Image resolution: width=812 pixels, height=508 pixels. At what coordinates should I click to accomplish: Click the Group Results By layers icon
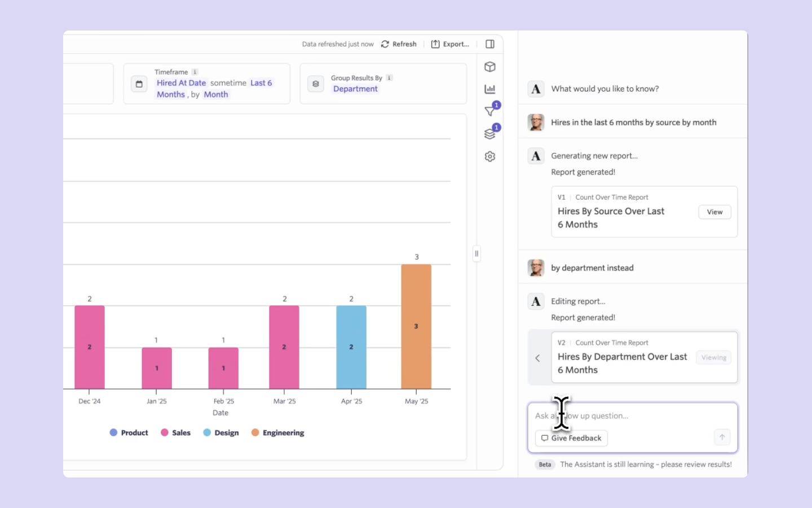click(316, 84)
